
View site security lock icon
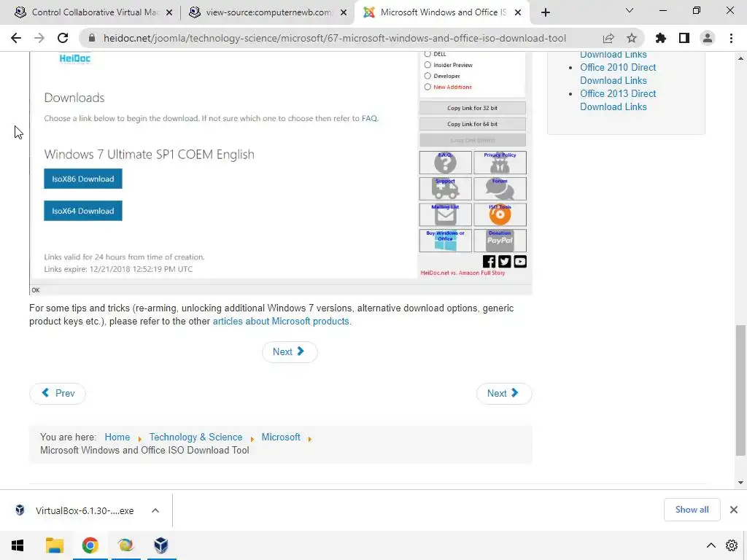click(92, 38)
